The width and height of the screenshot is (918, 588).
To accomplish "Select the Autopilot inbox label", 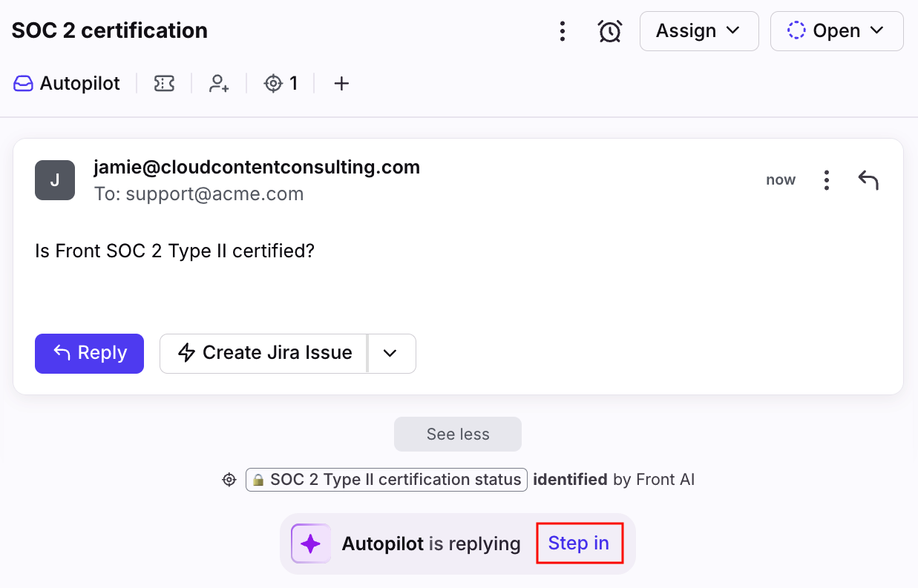I will [x=68, y=84].
